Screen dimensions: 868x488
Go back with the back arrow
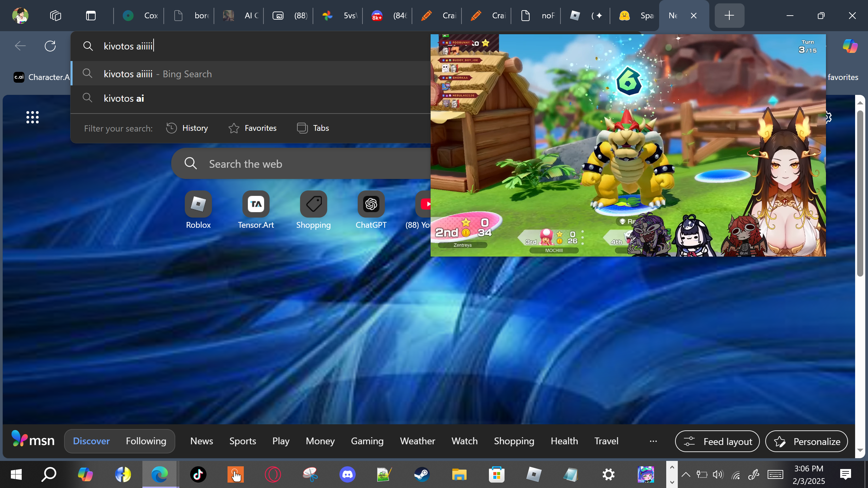click(20, 46)
